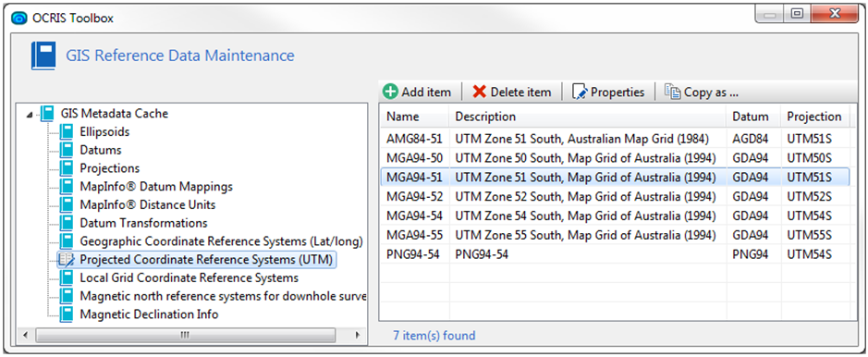Select the MGA94-51 row name
This screenshot has height=357, width=868.
point(415,178)
